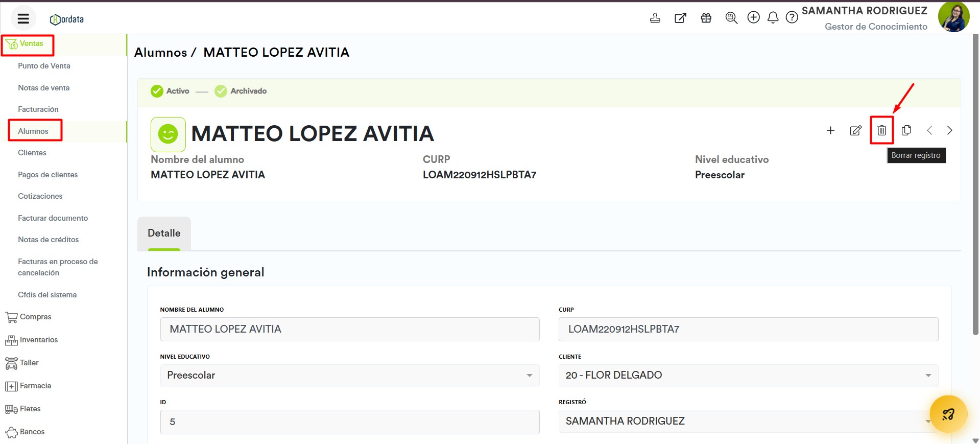Open Clientes in sidebar
Viewport: 980px width, 444px height.
coord(32,153)
